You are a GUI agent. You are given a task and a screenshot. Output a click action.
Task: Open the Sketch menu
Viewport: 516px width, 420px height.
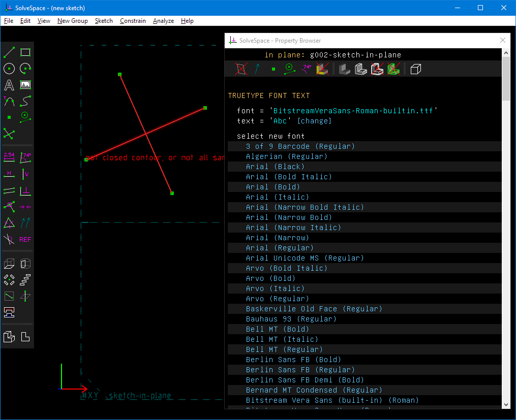point(104,21)
